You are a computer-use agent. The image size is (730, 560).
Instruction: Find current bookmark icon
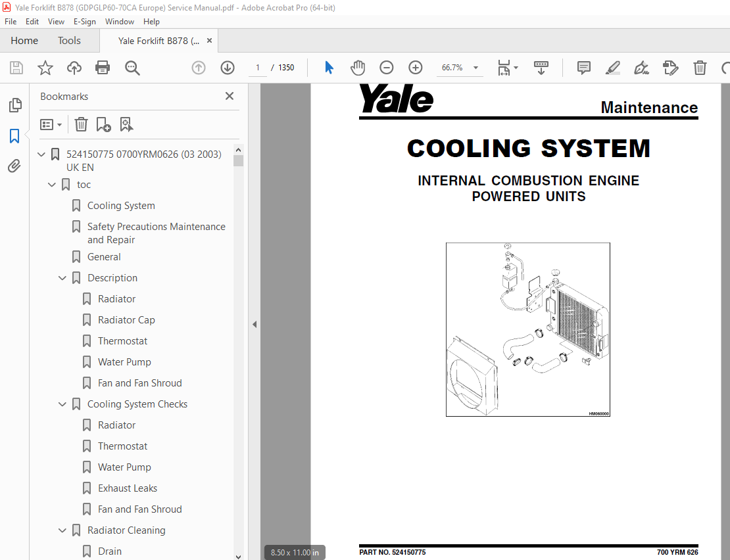tap(126, 125)
